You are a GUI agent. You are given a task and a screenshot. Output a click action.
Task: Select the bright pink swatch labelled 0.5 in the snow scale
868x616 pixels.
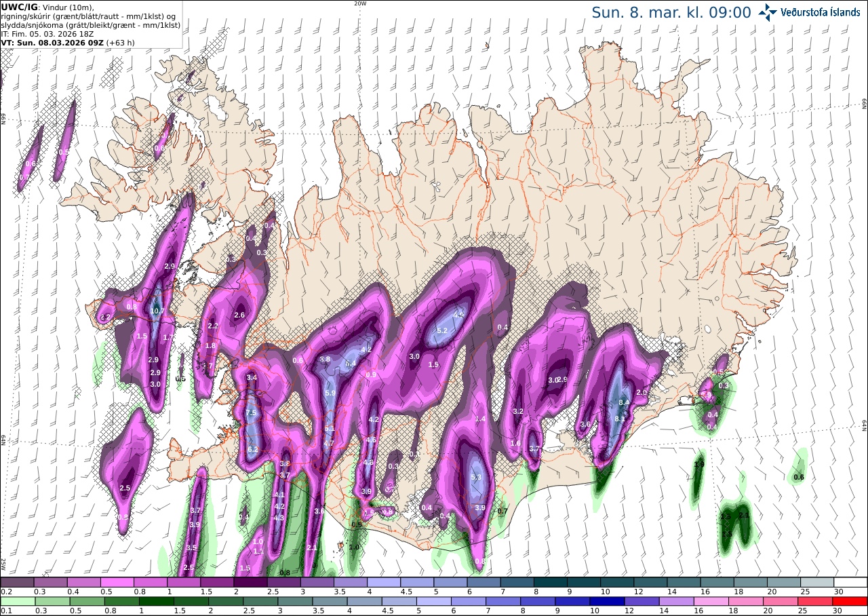tap(117, 582)
